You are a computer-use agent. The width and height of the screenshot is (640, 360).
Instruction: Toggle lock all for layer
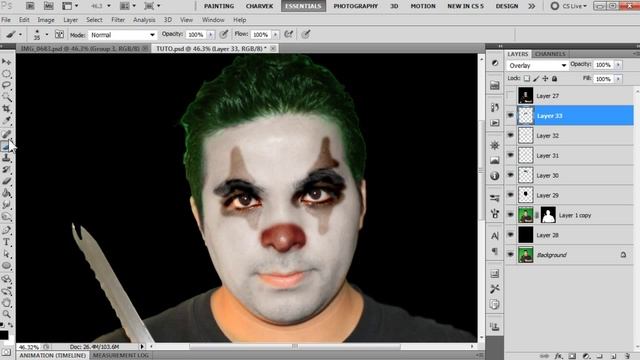(x=554, y=78)
